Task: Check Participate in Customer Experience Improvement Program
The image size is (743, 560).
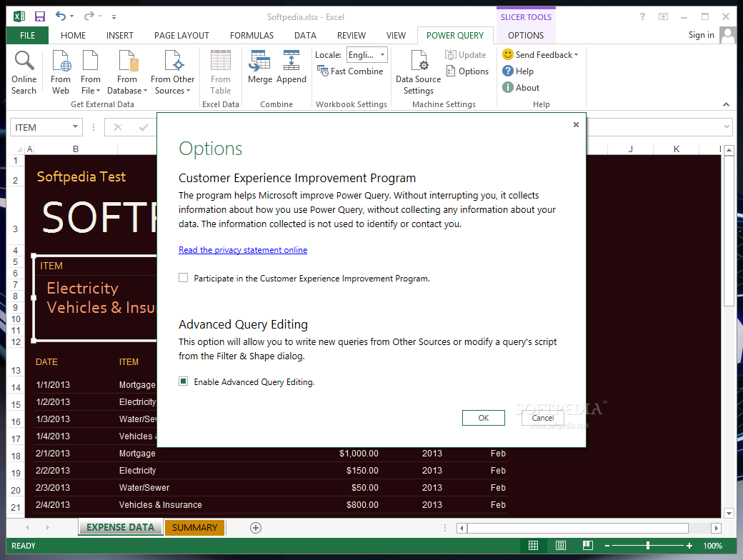Action: [x=184, y=278]
